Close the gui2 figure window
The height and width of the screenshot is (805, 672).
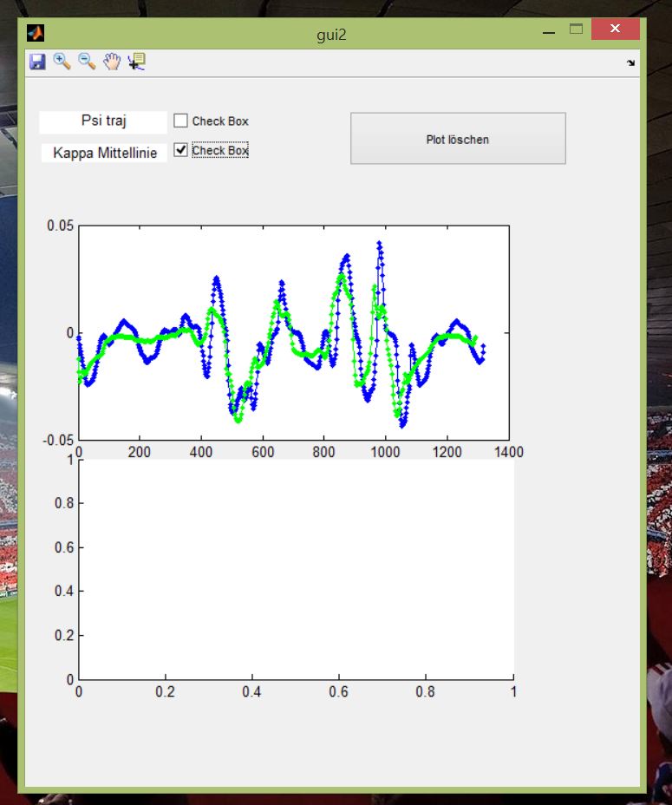[x=615, y=29]
